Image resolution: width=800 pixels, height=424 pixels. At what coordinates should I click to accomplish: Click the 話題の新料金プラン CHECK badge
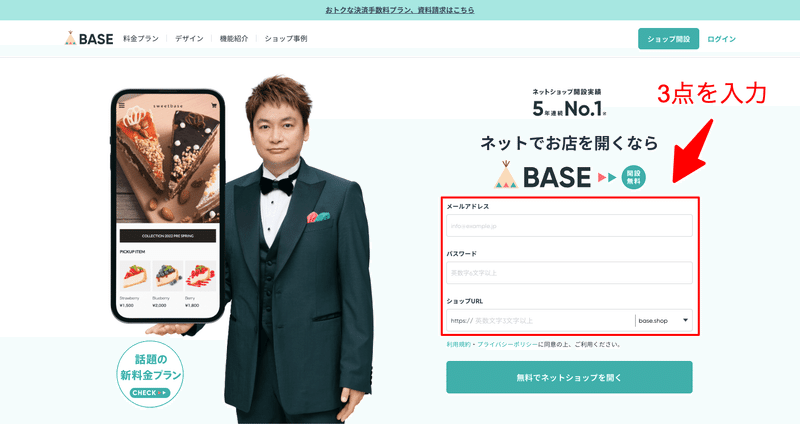[150, 375]
